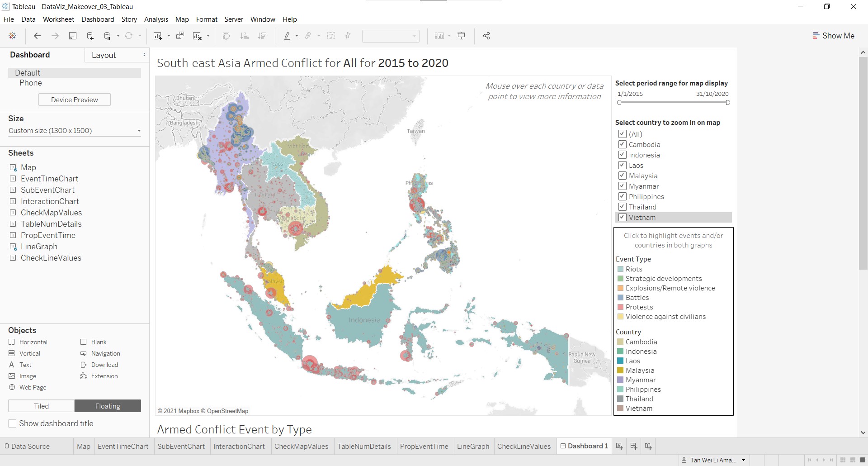The image size is (868, 466).
Task: Select the Tiled layout button
Action: (x=41, y=406)
